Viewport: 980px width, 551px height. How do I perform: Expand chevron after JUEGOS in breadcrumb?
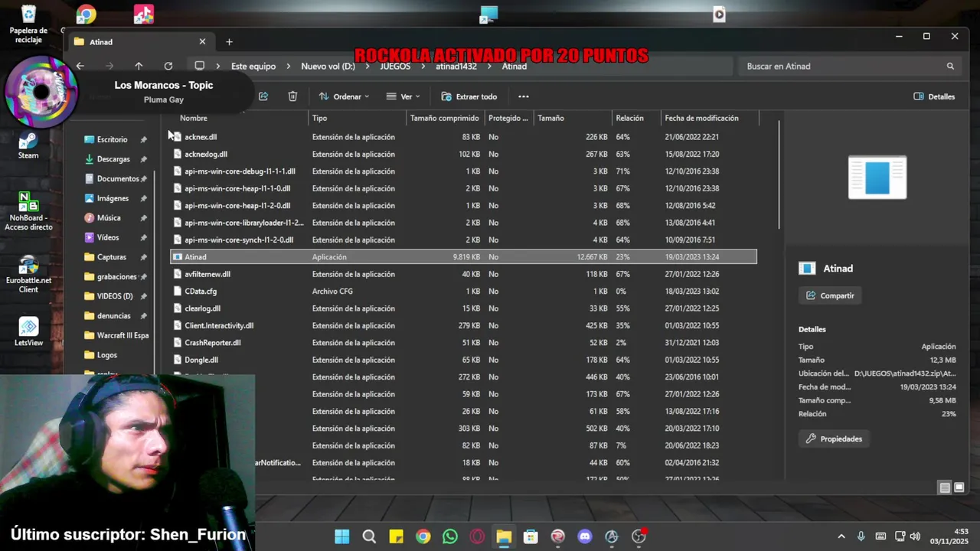tap(423, 66)
